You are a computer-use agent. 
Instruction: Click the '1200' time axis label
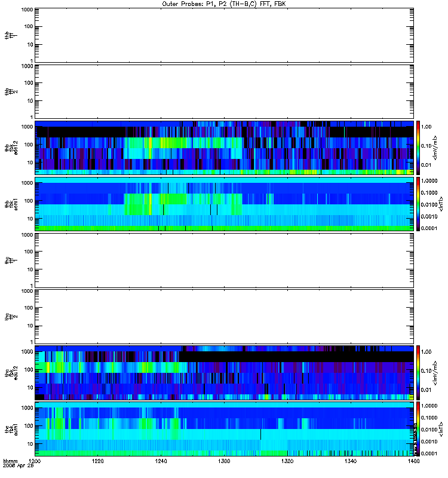(35, 461)
